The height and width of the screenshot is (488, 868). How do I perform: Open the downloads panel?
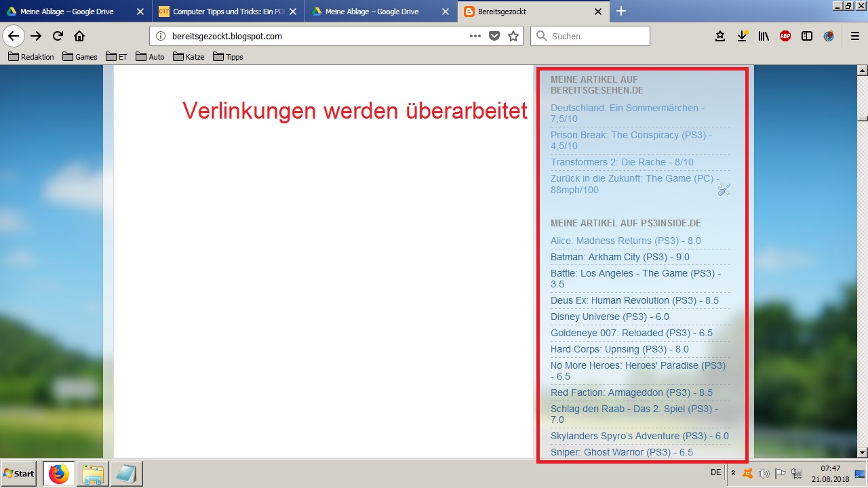[x=742, y=36]
